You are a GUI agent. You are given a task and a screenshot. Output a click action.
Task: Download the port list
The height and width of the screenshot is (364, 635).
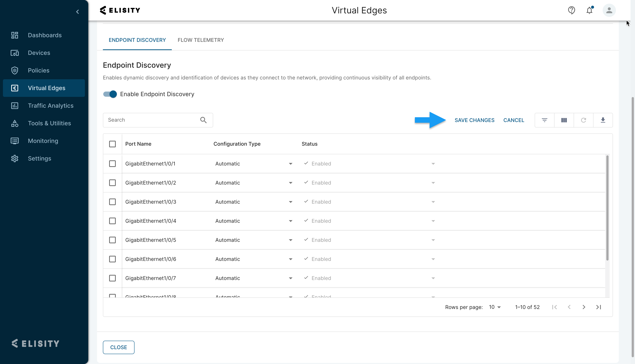coord(603,120)
